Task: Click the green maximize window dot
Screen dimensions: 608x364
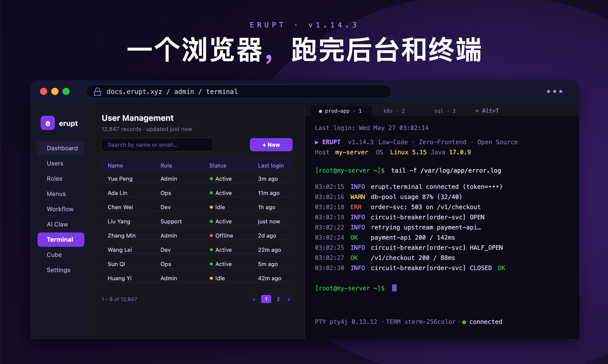Action: (x=66, y=91)
